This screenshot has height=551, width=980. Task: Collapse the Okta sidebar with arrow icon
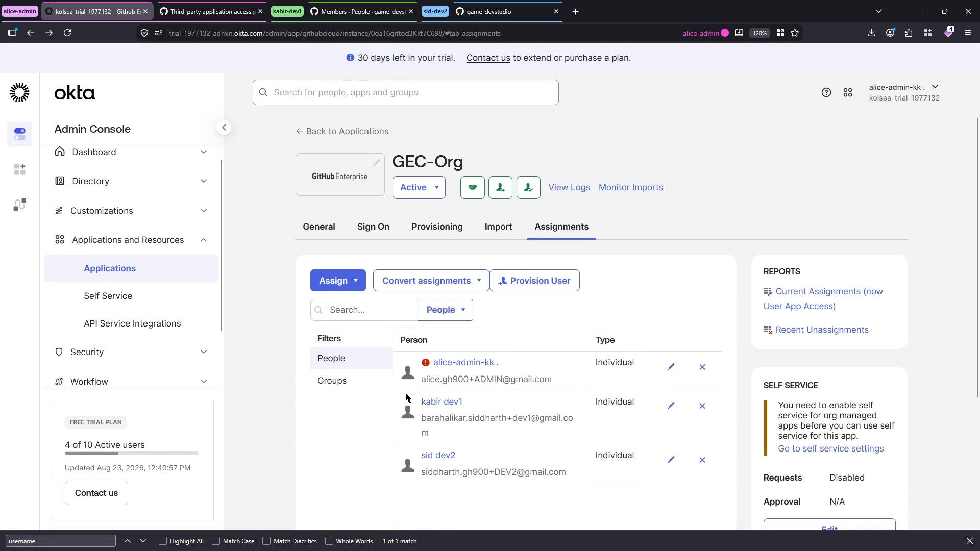(224, 128)
